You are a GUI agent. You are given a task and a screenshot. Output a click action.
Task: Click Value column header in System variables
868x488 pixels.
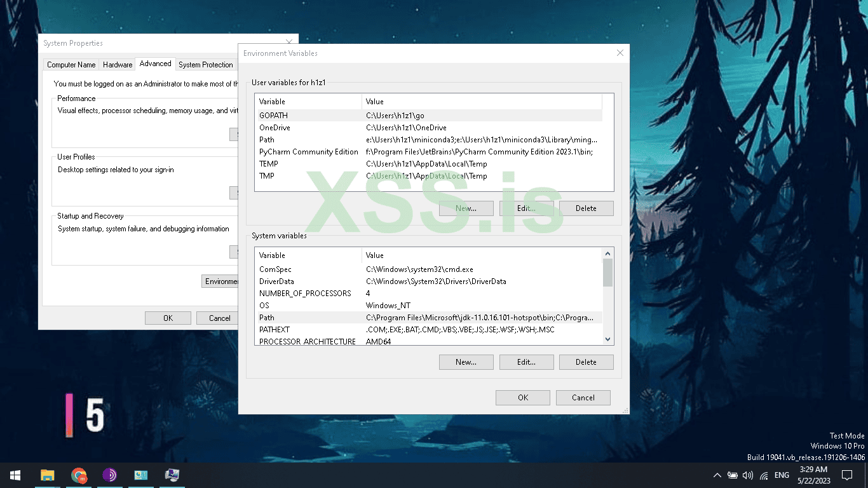pyautogui.click(x=482, y=255)
